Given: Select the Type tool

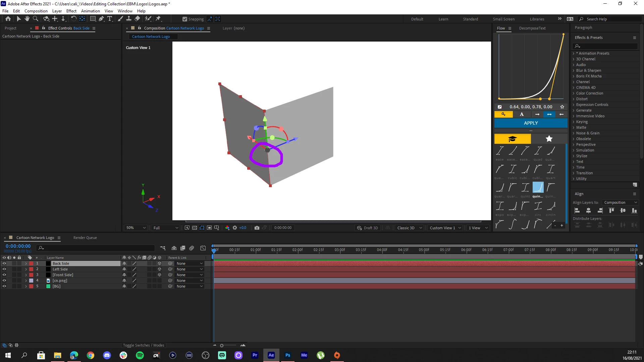Looking at the screenshot, I should [x=110, y=19].
